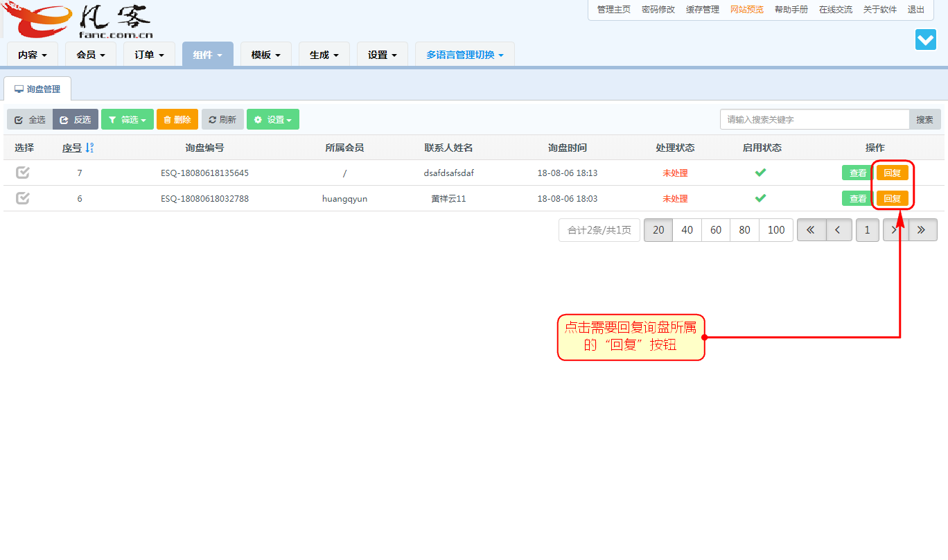Tick the checkbox for inquiry row 6
The width and height of the screenshot is (948, 560).
pyautogui.click(x=23, y=198)
